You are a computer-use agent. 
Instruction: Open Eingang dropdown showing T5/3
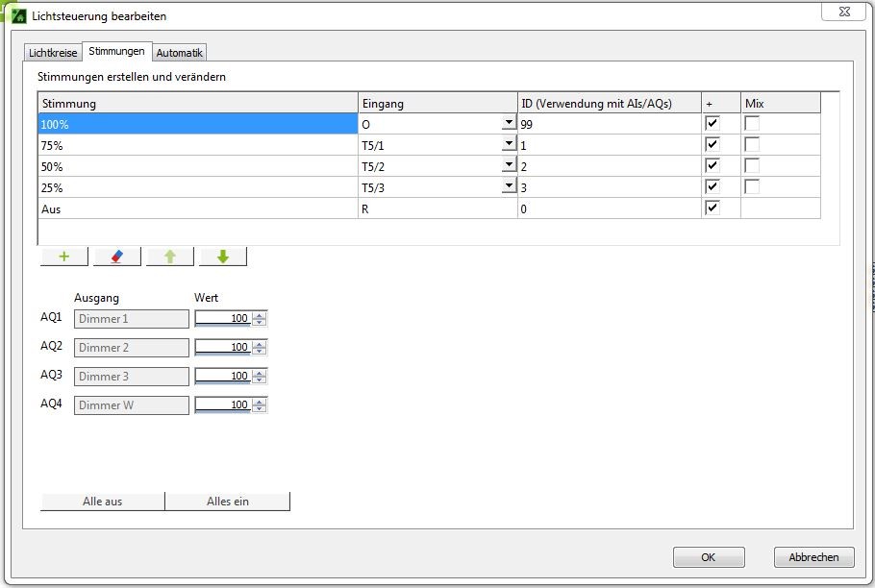tap(509, 186)
